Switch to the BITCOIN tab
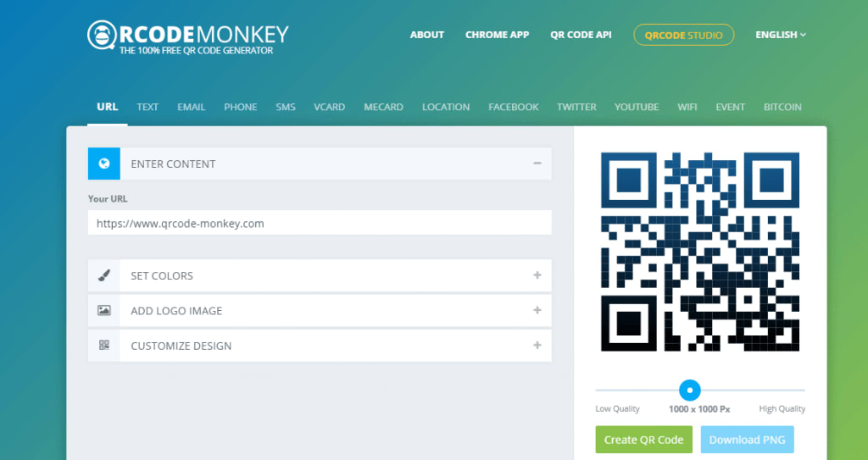 [782, 107]
